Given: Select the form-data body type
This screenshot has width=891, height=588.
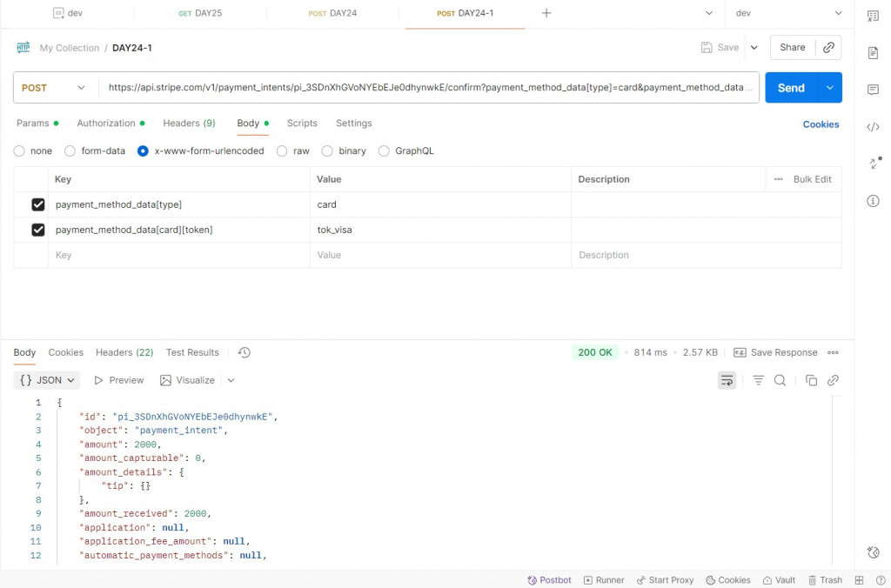Looking at the screenshot, I should [70, 151].
